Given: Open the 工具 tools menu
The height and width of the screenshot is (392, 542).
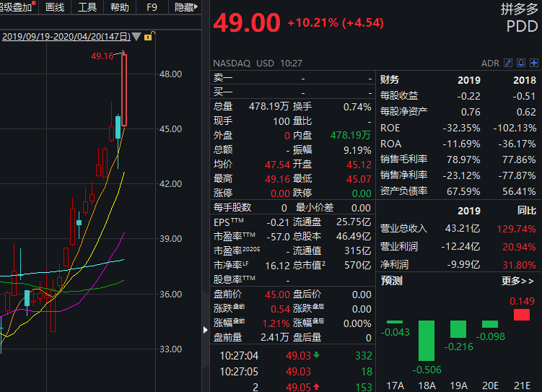Looking at the screenshot, I should [x=87, y=7].
